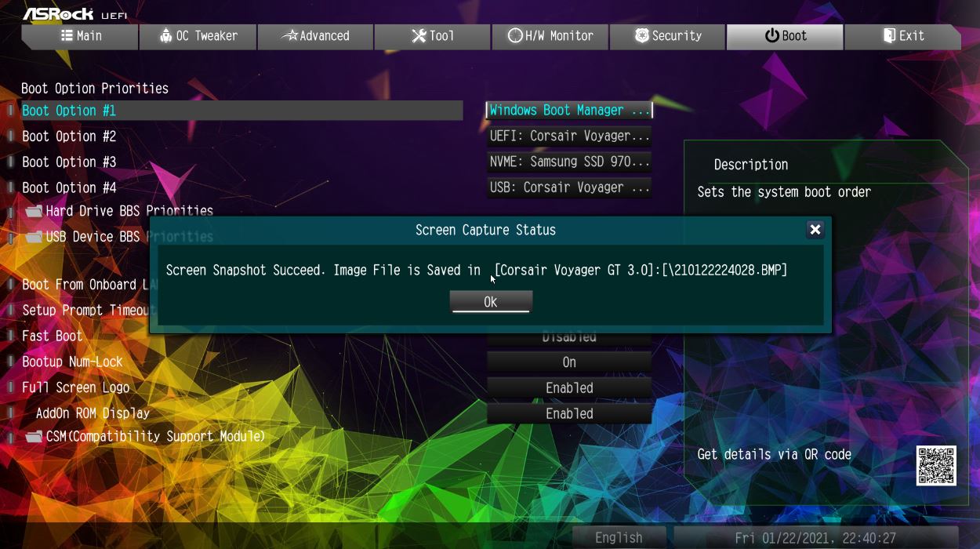The height and width of the screenshot is (549, 980).
Task: Switch to the OC Tweaker tab
Action: point(198,36)
